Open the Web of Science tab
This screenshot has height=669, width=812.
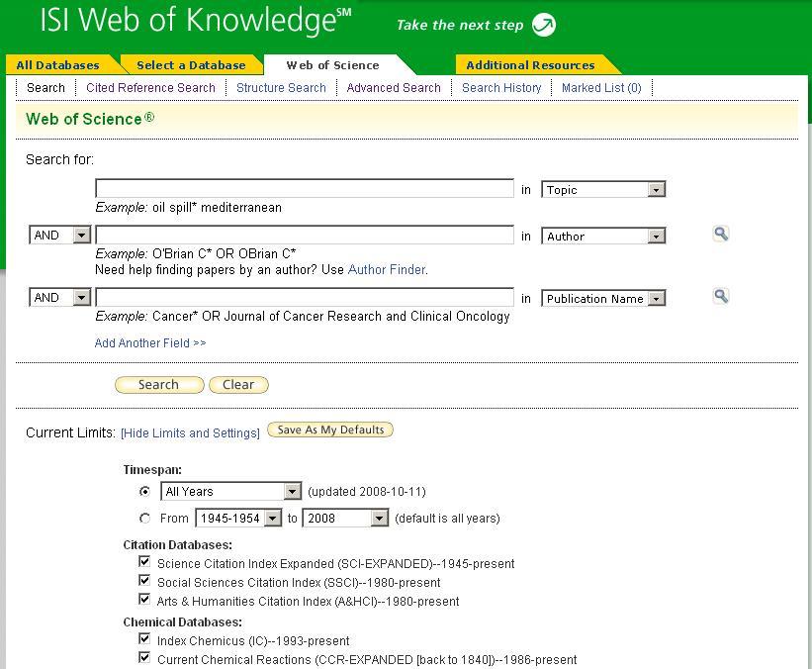point(332,65)
